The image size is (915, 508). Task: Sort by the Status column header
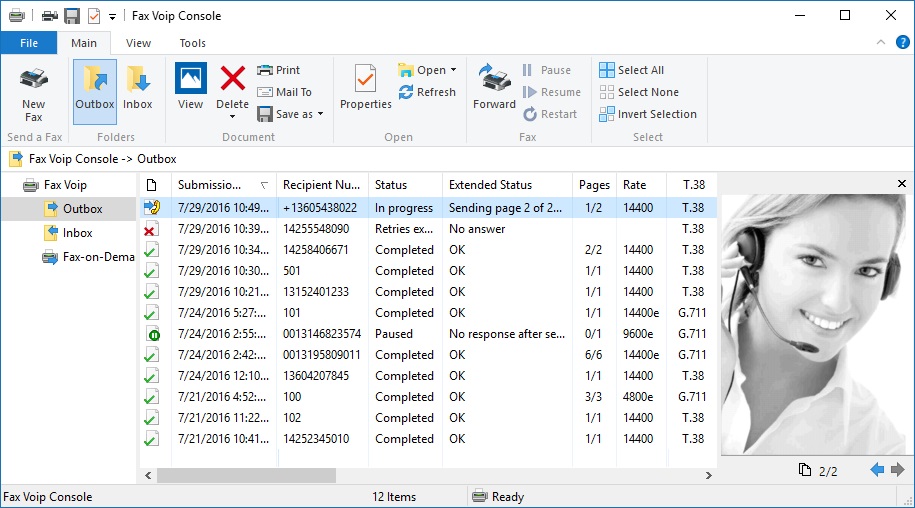[x=406, y=185]
